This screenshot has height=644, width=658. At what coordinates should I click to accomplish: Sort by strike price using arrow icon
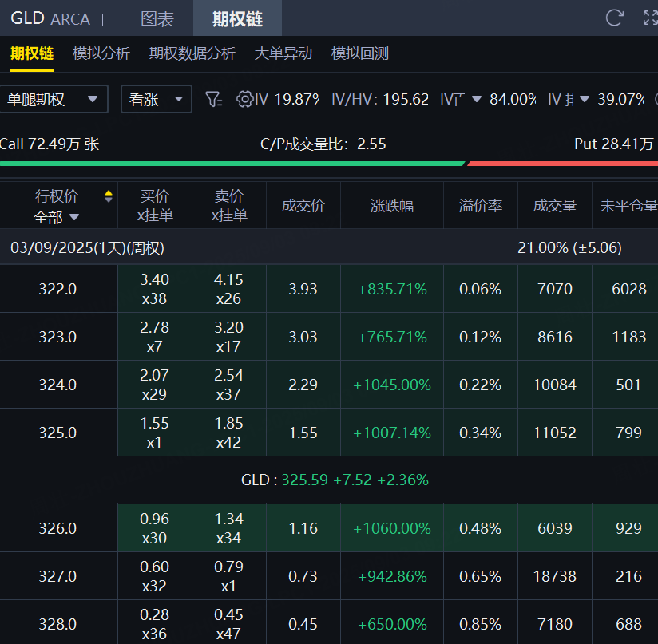[109, 196]
